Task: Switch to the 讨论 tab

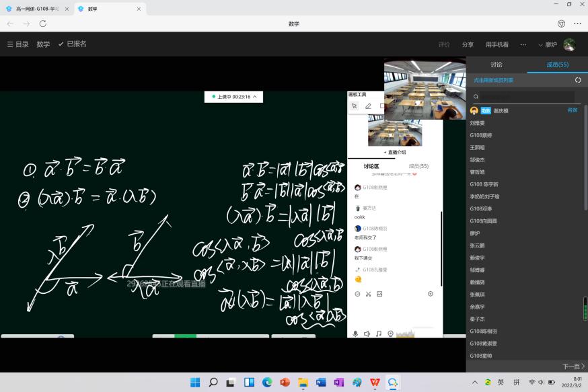Action: point(496,65)
